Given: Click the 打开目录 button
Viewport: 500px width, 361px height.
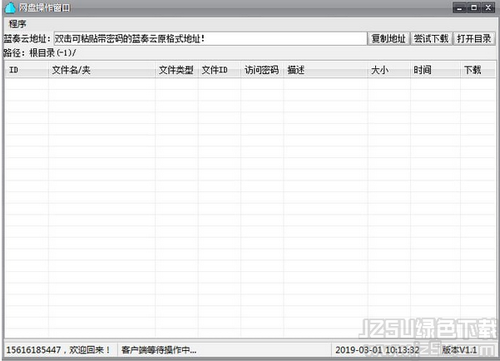Looking at the screenshot, I should point(474,39).
